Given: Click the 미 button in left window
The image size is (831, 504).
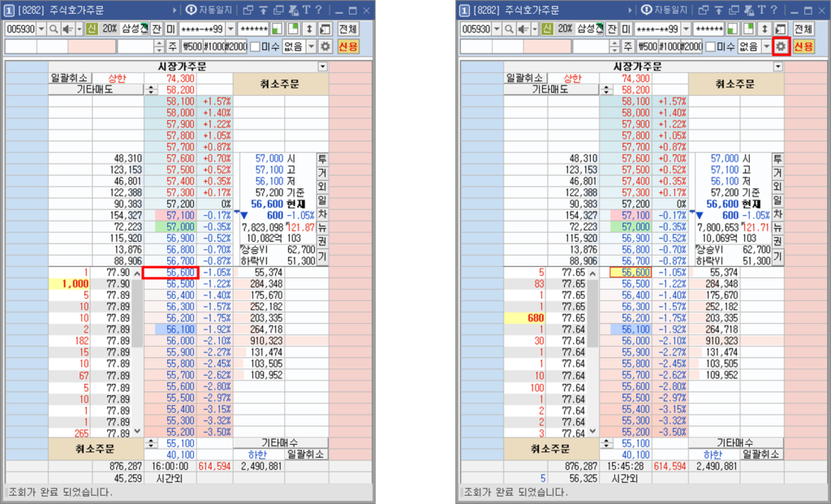Looking at the screenshot, I should 170,29.
